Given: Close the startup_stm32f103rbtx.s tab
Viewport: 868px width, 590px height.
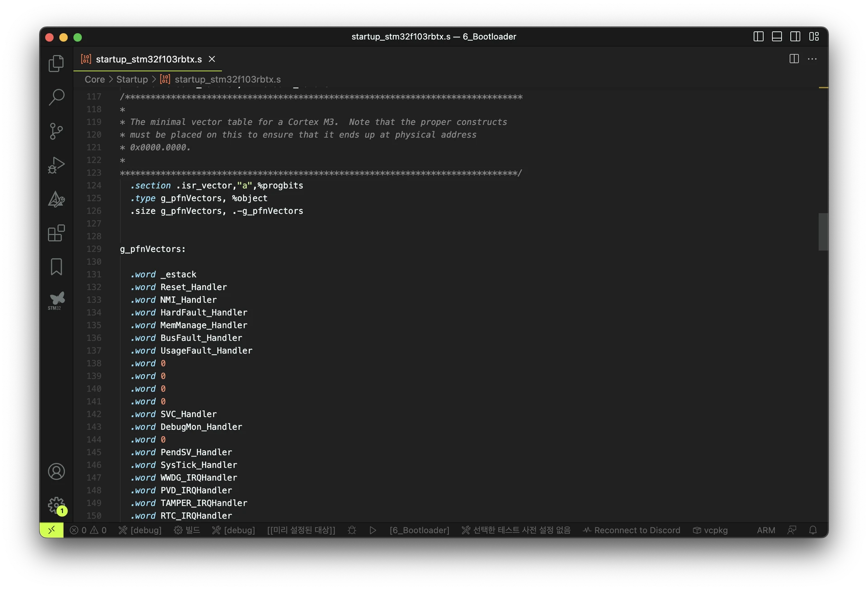Looking at the screenshot, I should click(x=212, y=59).
